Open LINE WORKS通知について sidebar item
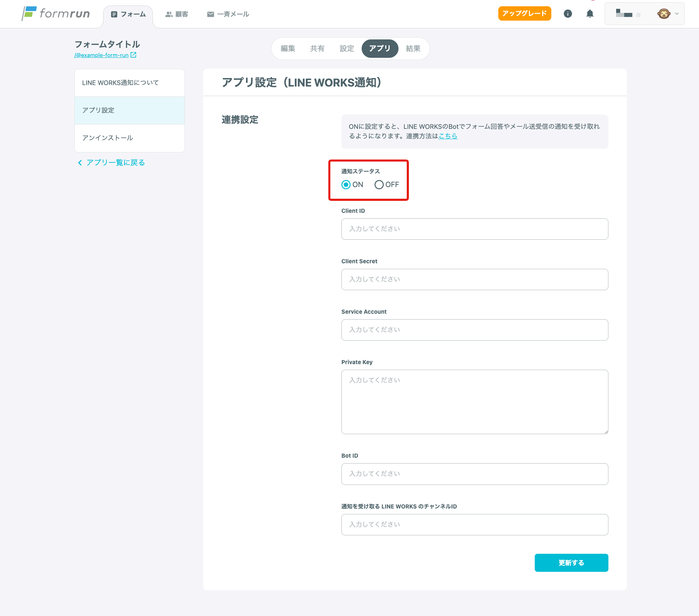699x616 pixels. (130, 83)
